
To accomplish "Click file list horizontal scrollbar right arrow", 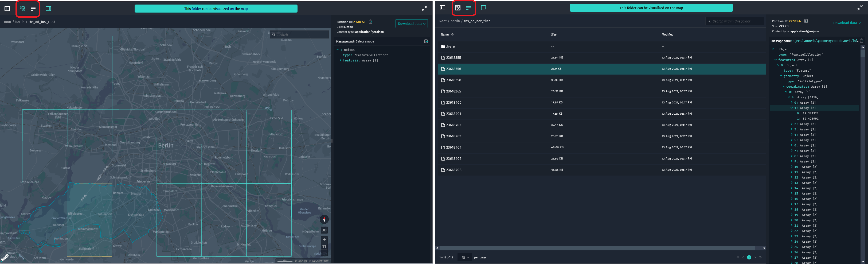I will tap(764, 248).
